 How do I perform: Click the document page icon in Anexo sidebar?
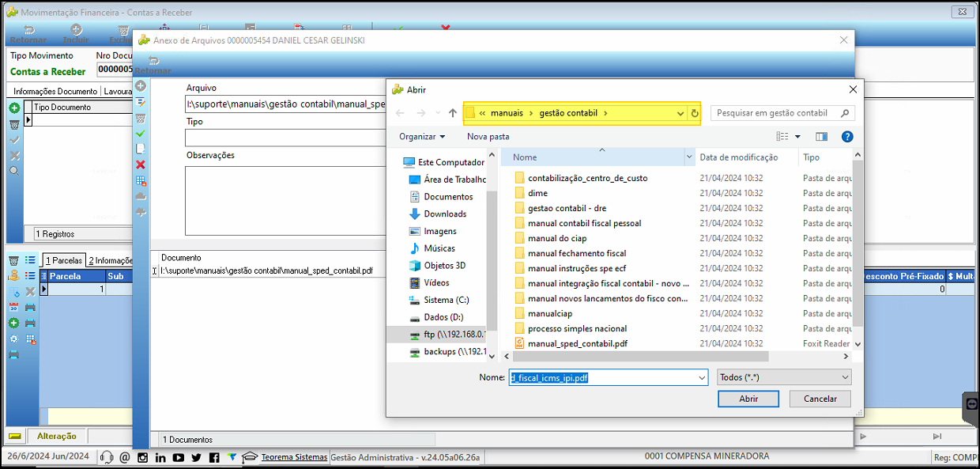tap(141, 149)
